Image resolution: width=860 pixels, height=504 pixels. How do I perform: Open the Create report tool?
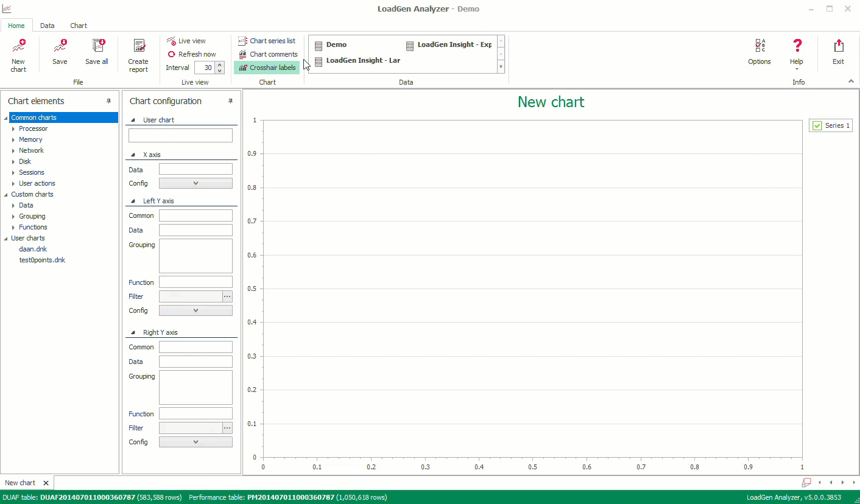click(139, 47)
